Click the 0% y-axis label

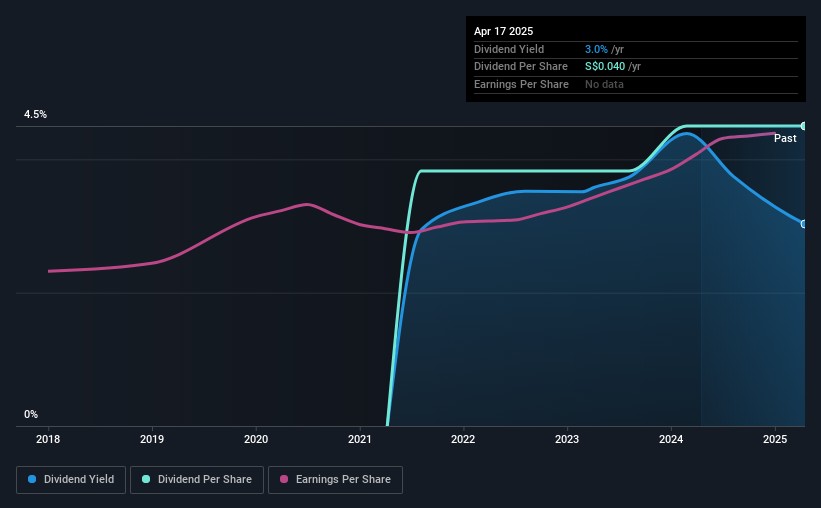tap(31, 414)
